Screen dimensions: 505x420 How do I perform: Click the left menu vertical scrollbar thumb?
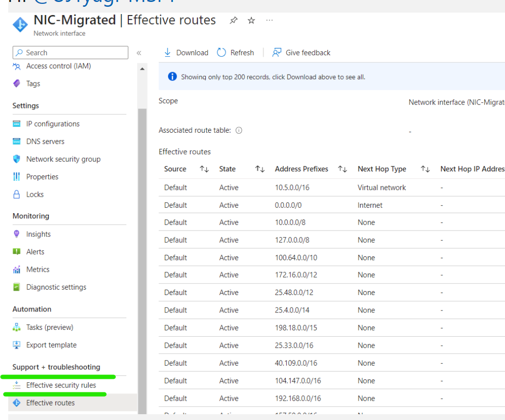pyautogui.click(x=142, y=261)
